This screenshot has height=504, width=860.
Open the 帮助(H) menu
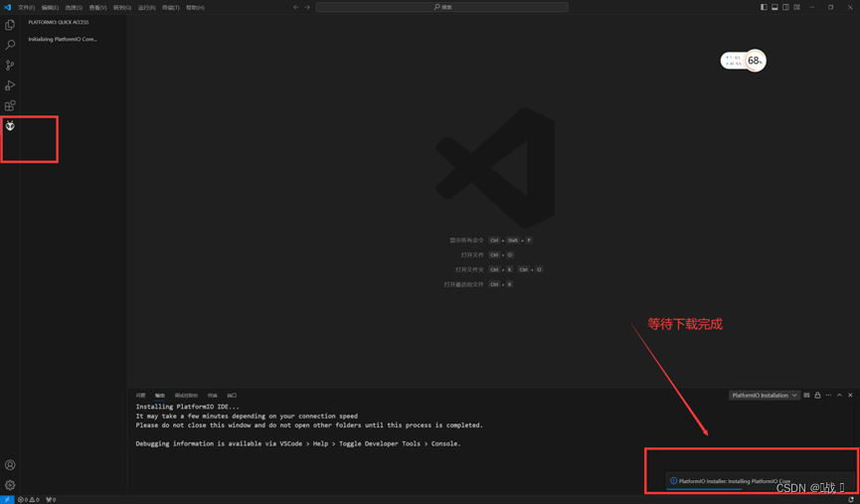(x=195, y=8)
